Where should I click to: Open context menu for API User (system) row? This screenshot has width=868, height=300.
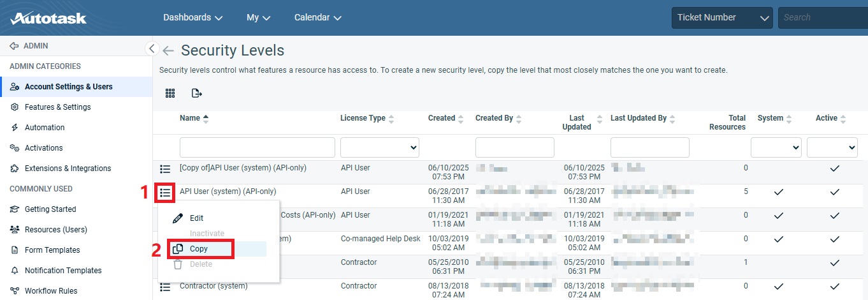point(165,191)
